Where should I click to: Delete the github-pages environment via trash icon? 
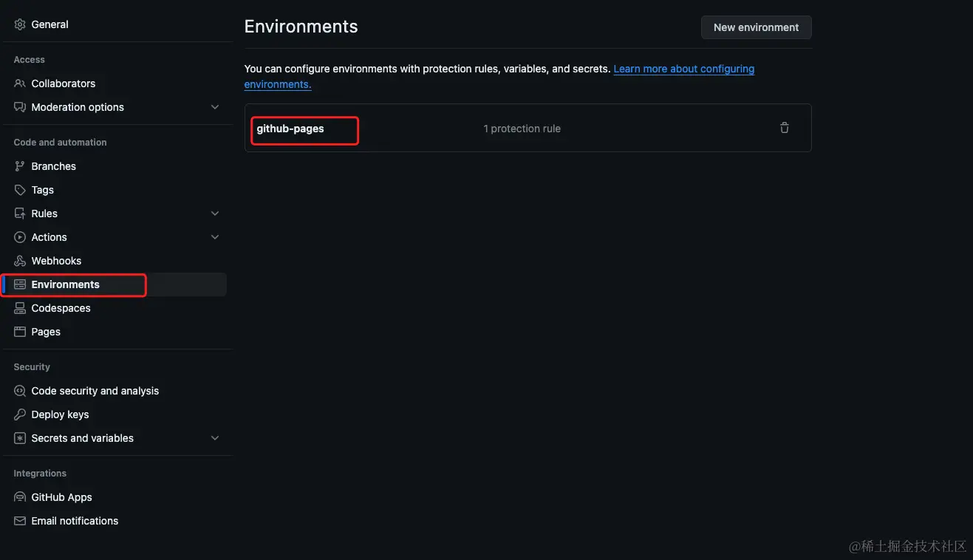[x=785, y=128]
